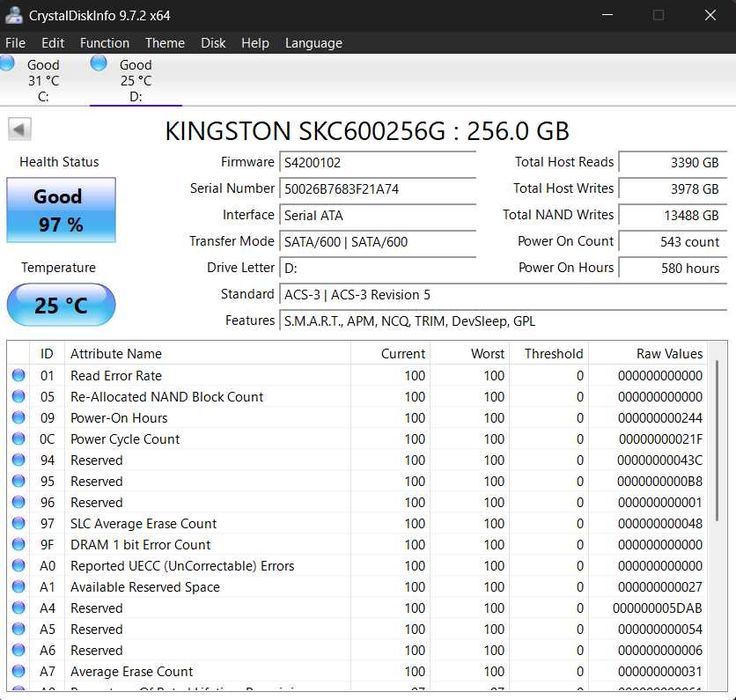Click the raw value 00000000043C

[659, 460]
